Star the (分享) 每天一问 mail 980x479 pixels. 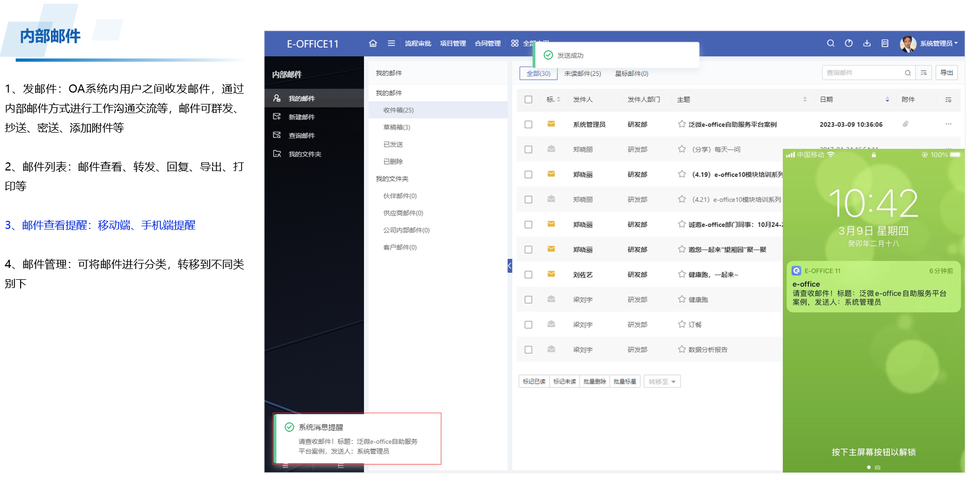click(682, 149)
